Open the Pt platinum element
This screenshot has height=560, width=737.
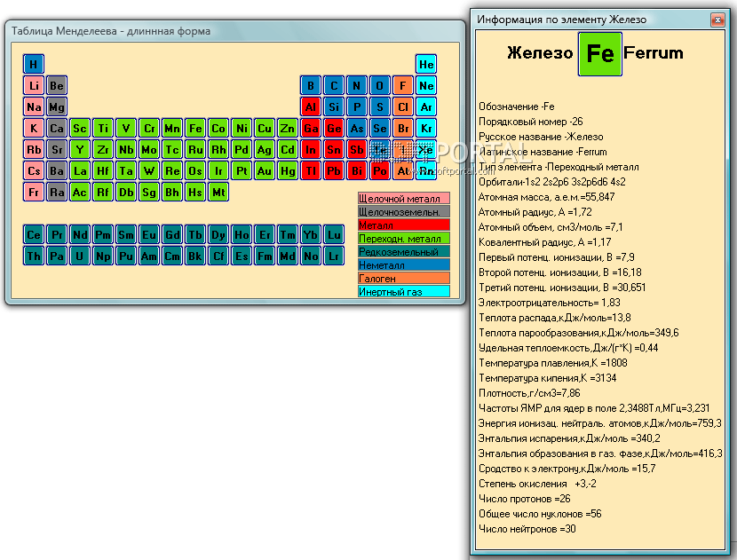242,170
